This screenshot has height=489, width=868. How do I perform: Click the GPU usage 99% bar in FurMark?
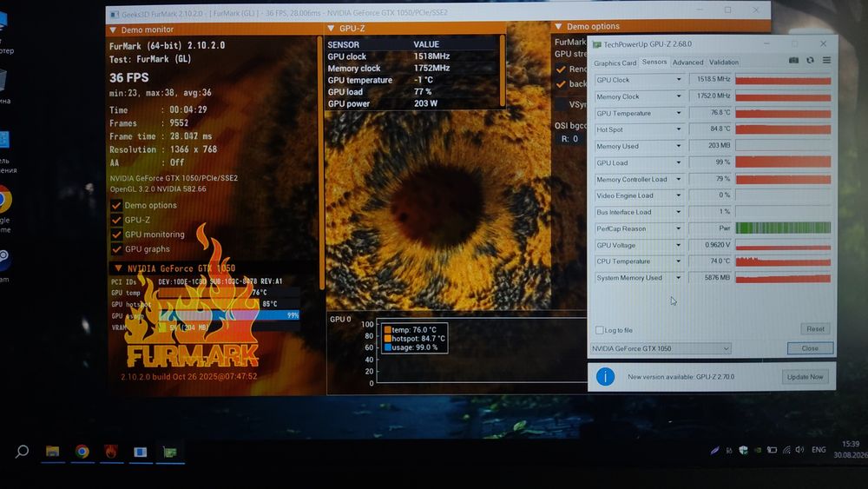[x=229, y=315]
